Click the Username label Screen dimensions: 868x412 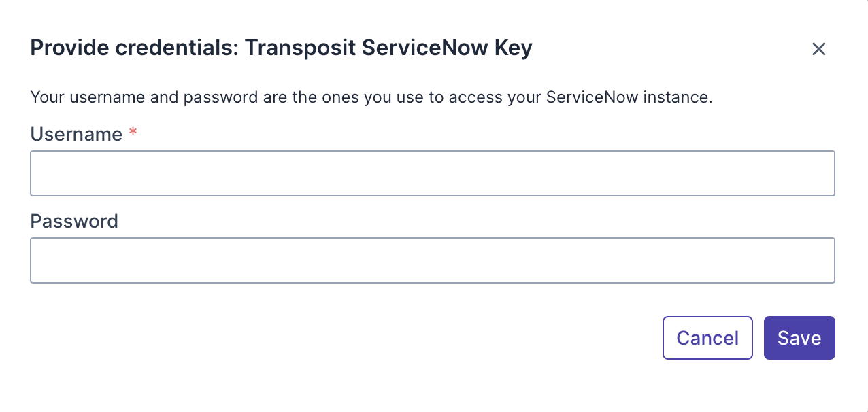click(76, 135)
